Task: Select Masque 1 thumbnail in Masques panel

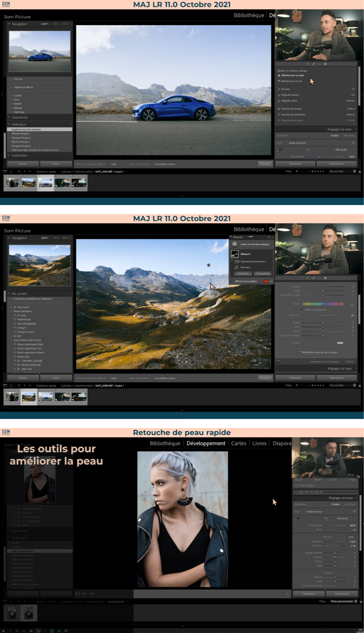Action: click(x=235, y=254)
